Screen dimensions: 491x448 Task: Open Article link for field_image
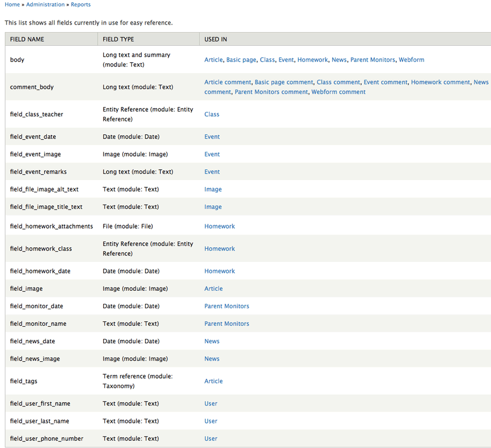[213, 289]
